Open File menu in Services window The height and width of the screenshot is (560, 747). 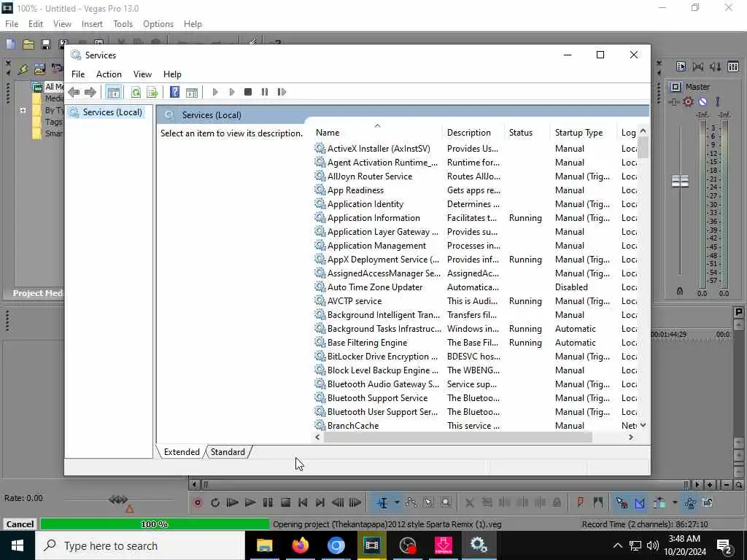78,74
